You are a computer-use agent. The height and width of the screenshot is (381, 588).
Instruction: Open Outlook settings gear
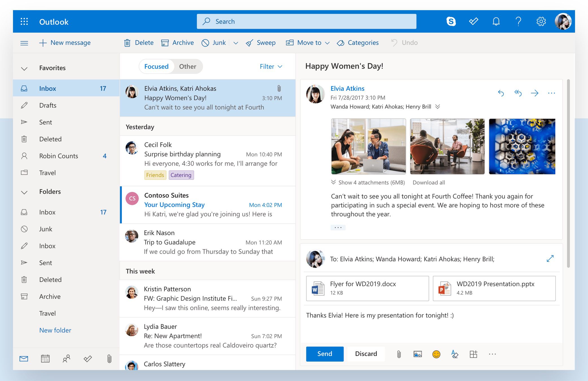[x=541, y=21]
